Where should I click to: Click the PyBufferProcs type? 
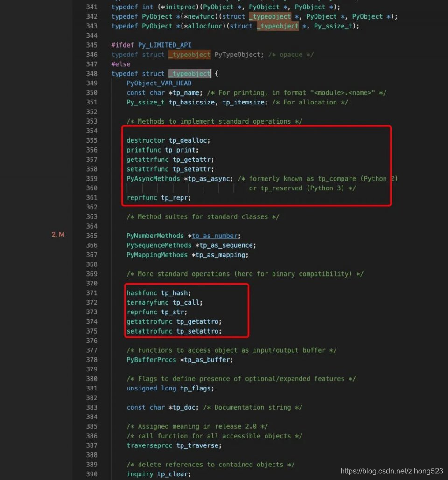click(151, 360)
